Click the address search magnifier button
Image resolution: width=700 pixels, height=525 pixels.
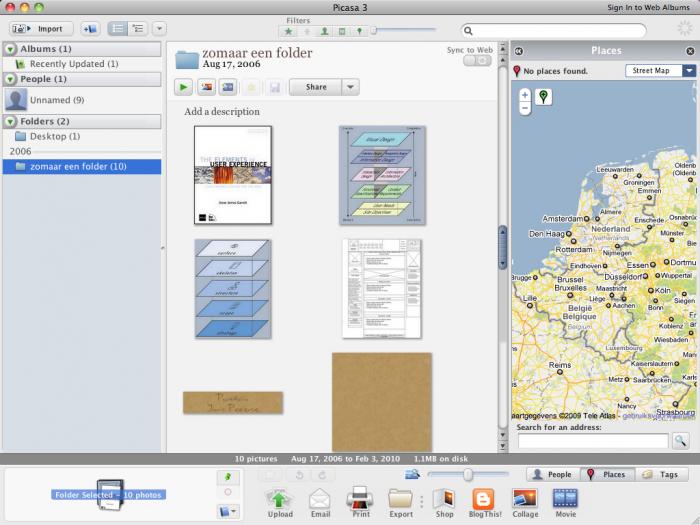coord(680,441)
